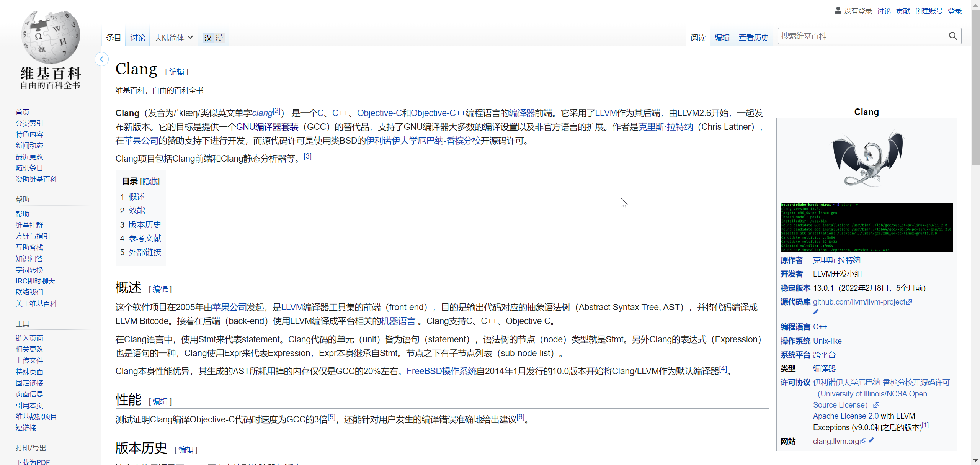The width and height of the screenshot is (980, 465).
Task: Open FreeBSD操作系统 link
Action: point(441,371)
